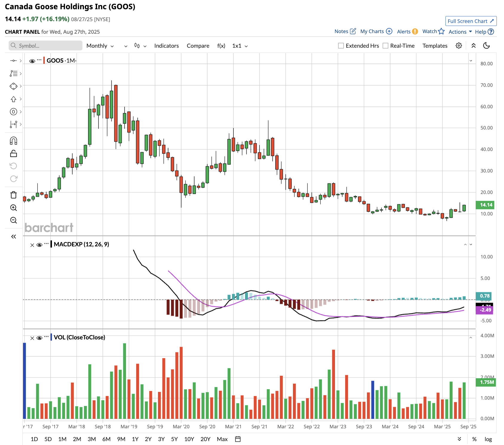Click the MACDEXP black color swatch

click(51, 244)
